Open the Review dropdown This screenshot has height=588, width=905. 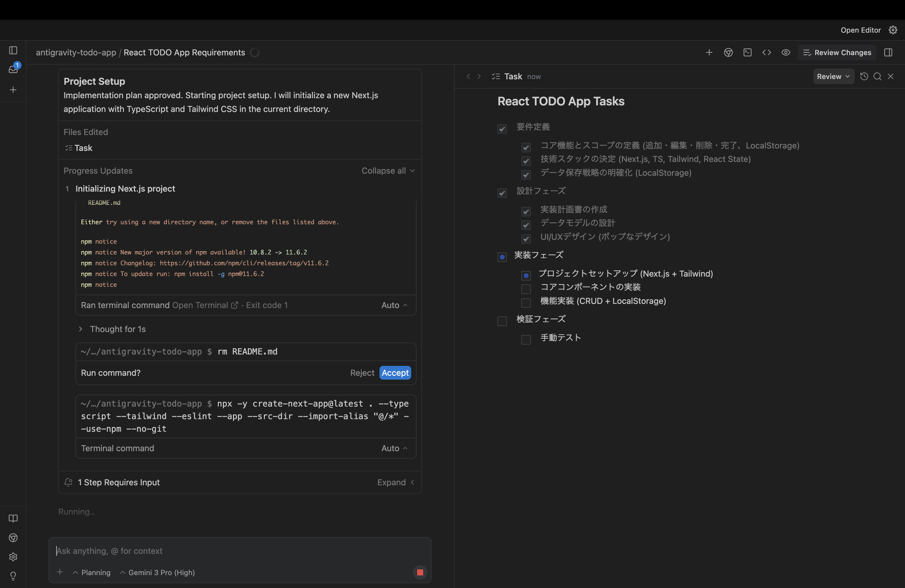[833, 76]
